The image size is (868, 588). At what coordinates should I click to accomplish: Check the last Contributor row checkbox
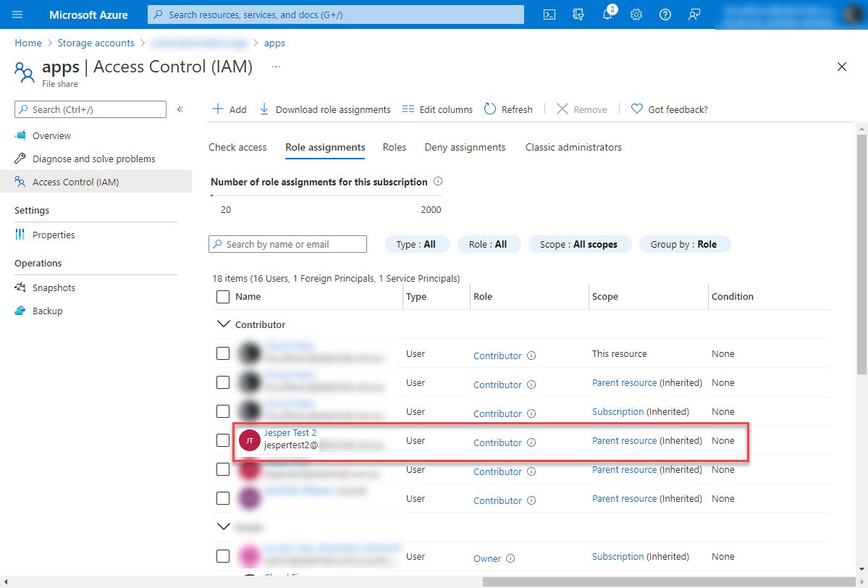pyautogui.click(x=223, y=498)
